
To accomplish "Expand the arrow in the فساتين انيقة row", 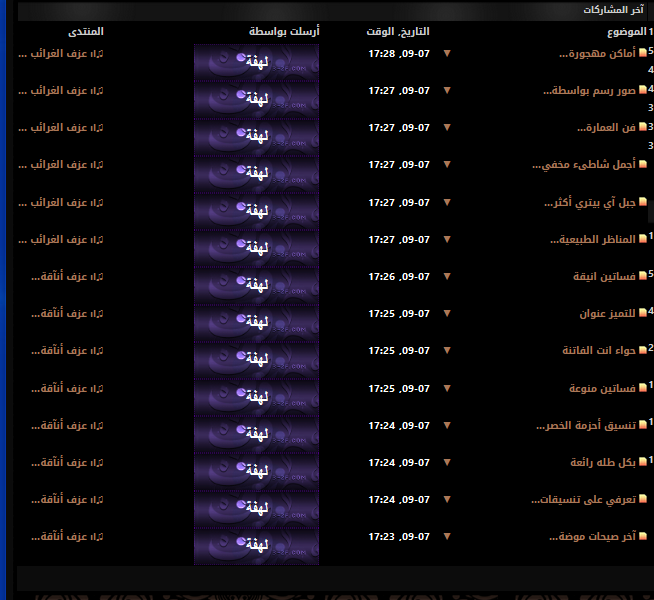I will point(447,276).
